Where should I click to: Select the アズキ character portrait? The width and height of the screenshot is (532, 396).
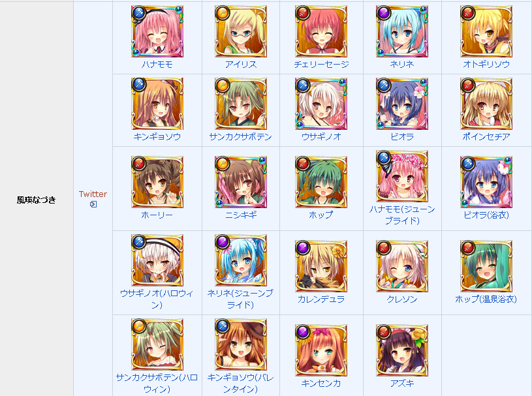[x=402, y=350]
